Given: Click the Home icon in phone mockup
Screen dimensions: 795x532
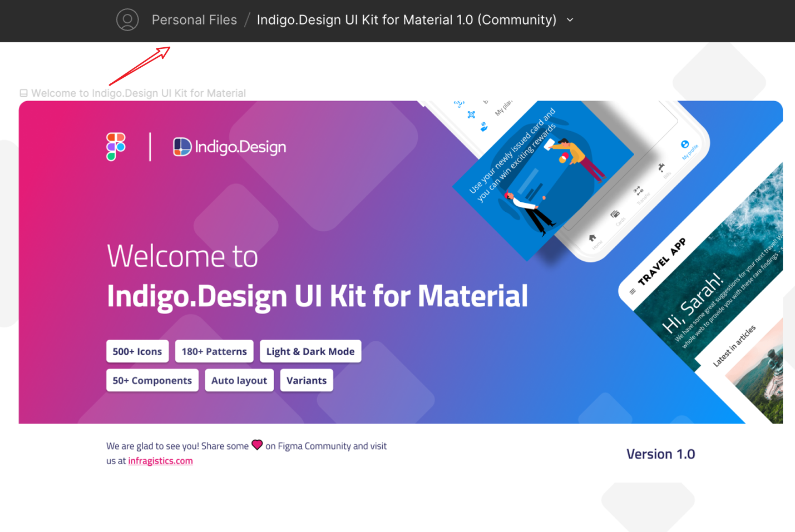Looking at the screenshot, I should pos(592,238).
